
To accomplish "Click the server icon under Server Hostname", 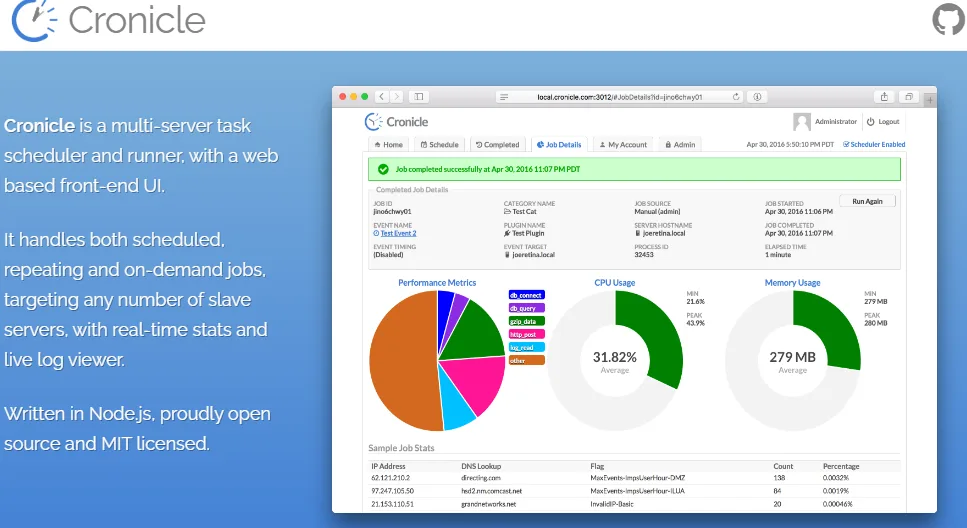I will tap(638, 233).
